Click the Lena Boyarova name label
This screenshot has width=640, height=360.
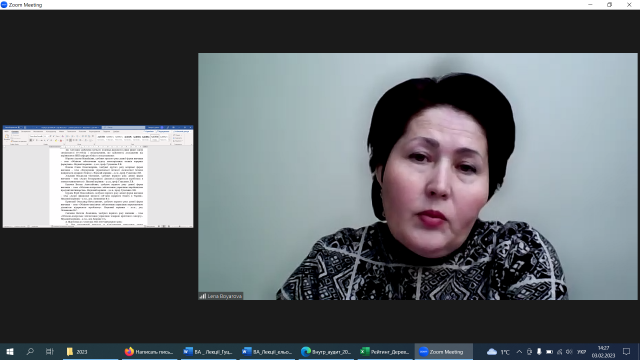(224, 296)
